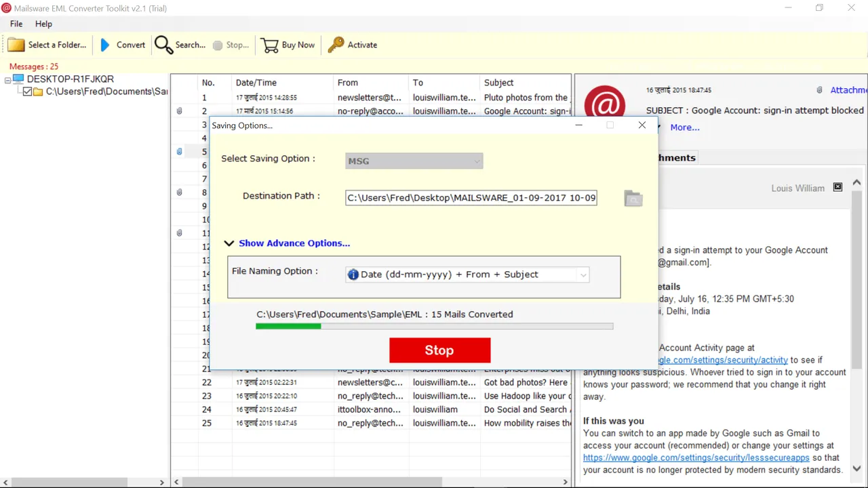Open the Select a Folder toolbar item
The width and height of the screenshot is (868, 488).
click(47, 45)
